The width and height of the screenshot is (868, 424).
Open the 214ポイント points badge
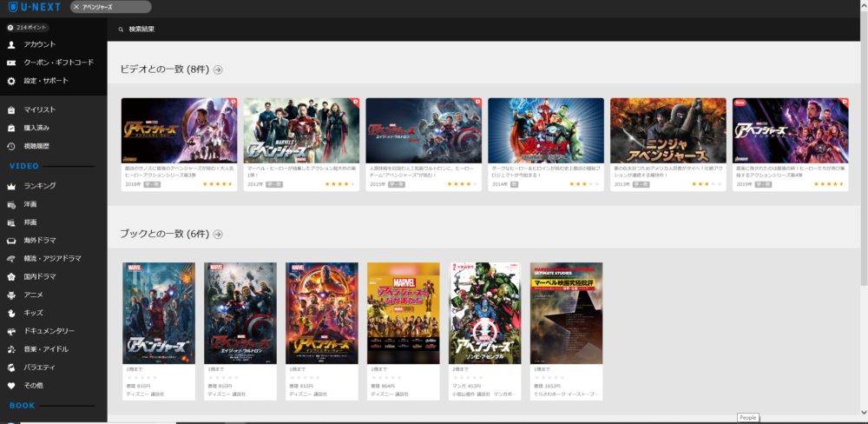pyautogui.click(x=29, y=27)
